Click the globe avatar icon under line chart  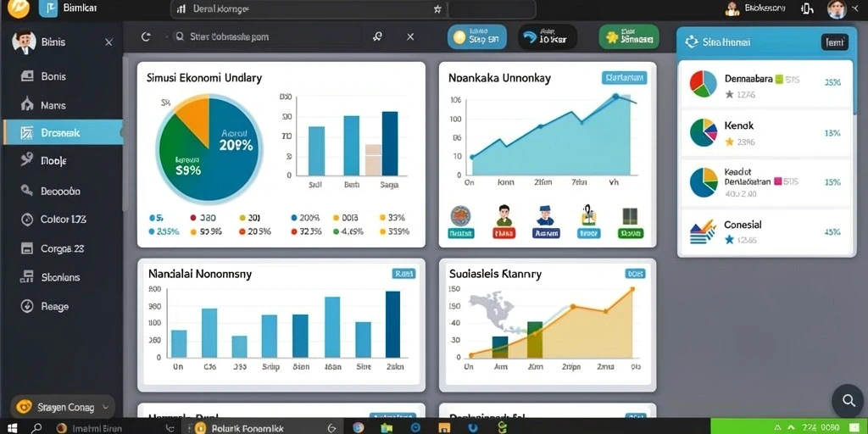460,215
